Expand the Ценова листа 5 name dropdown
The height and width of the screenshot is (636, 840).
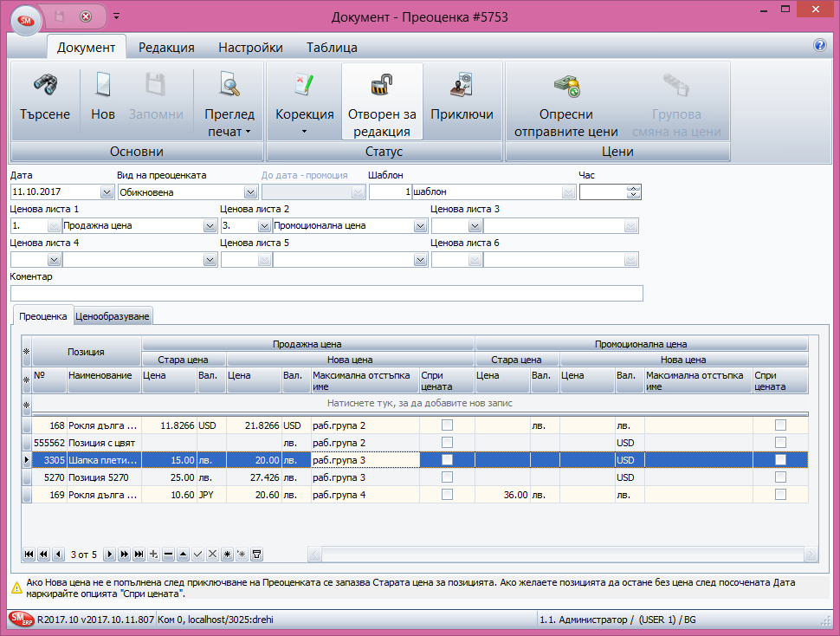pos(420,260)
